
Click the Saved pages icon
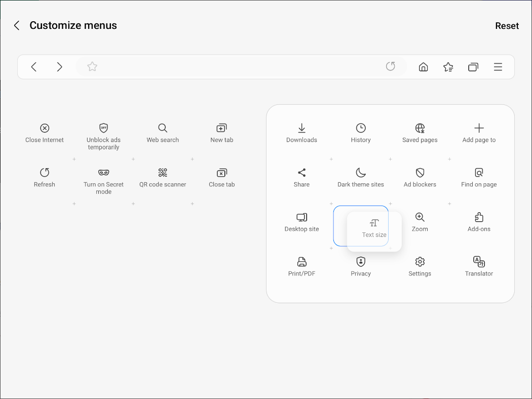point(420,128)
